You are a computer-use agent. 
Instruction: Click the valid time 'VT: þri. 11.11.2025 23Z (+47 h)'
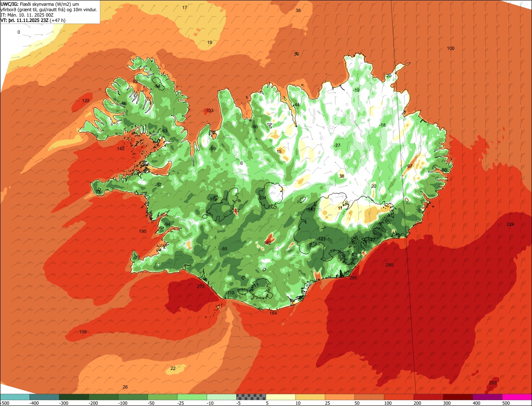point(33,20)
